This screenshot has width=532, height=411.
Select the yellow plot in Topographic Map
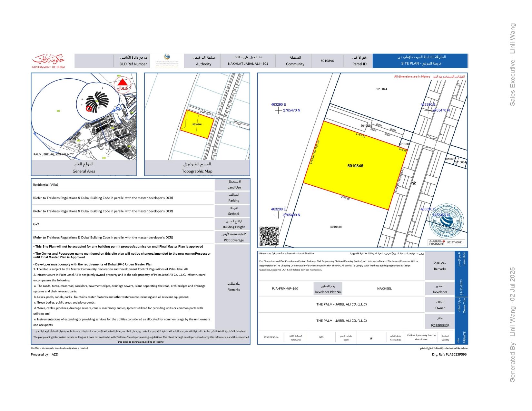tap(197, 124)
